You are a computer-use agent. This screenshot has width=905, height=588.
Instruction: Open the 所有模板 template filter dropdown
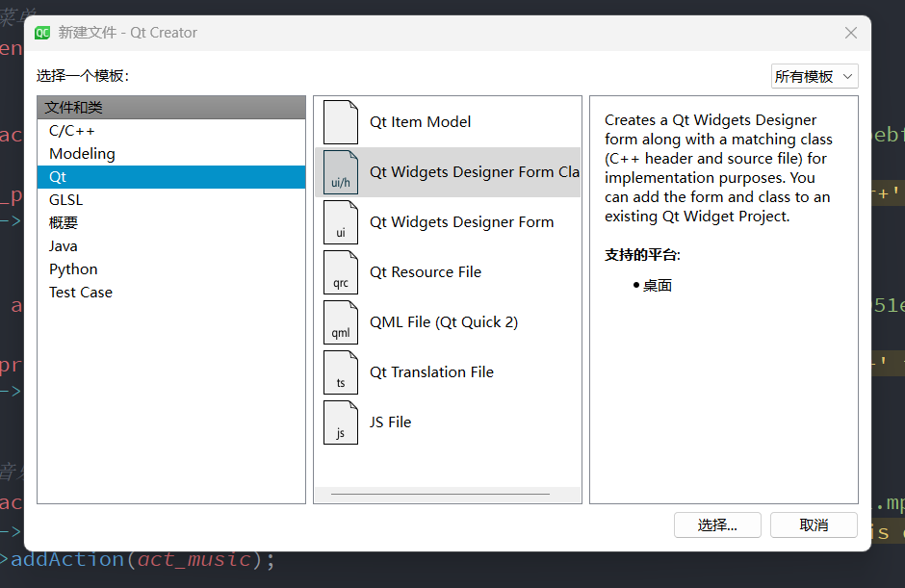[x=814, y=76]
